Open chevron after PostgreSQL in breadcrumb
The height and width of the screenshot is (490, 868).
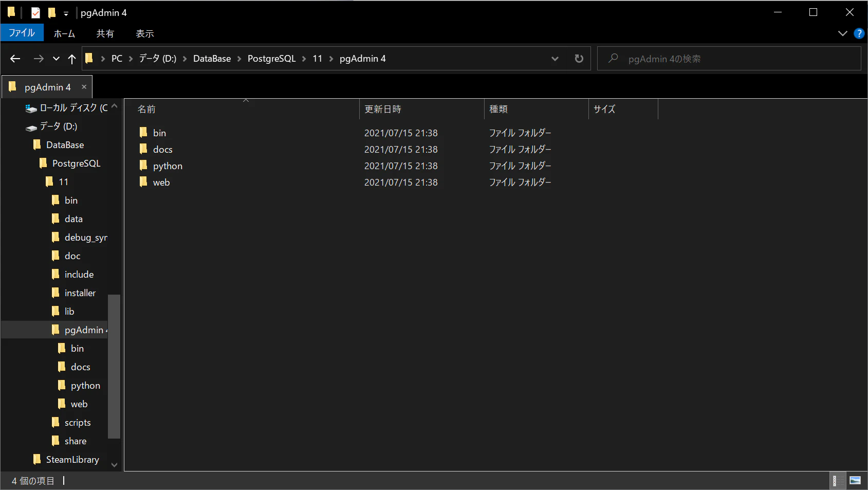(x=304, y=59)
